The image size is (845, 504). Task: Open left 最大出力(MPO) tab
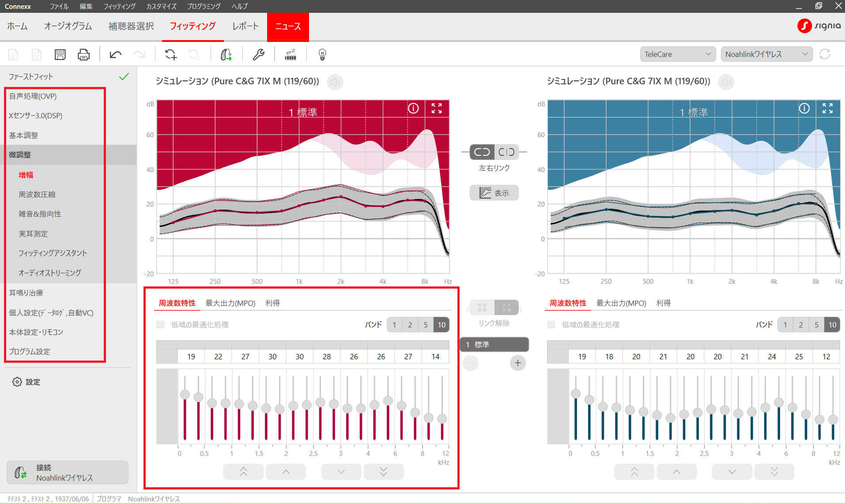click(230, 303)
